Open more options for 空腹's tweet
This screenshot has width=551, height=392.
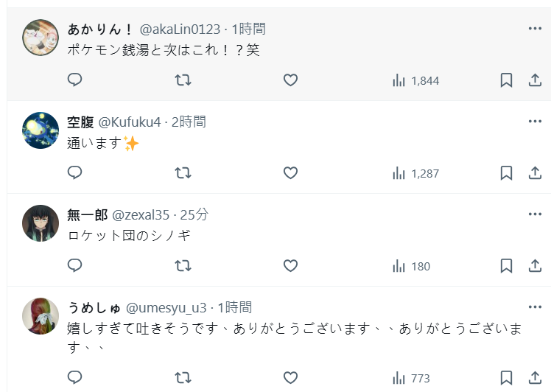tap(535, 122)
